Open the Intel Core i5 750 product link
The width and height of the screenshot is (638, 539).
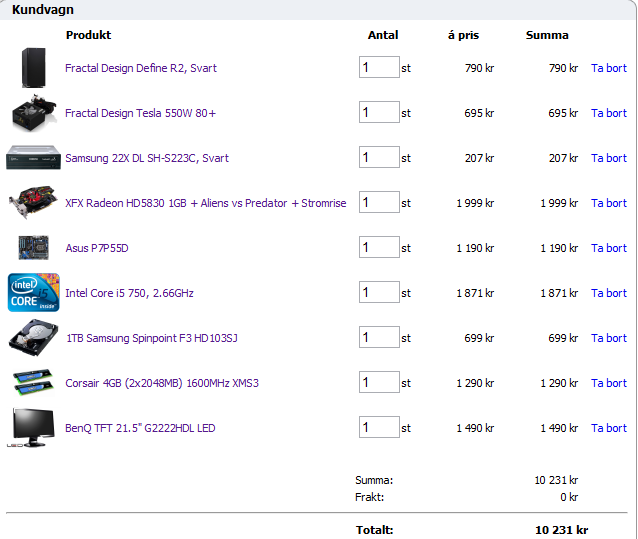click(129, 293)
